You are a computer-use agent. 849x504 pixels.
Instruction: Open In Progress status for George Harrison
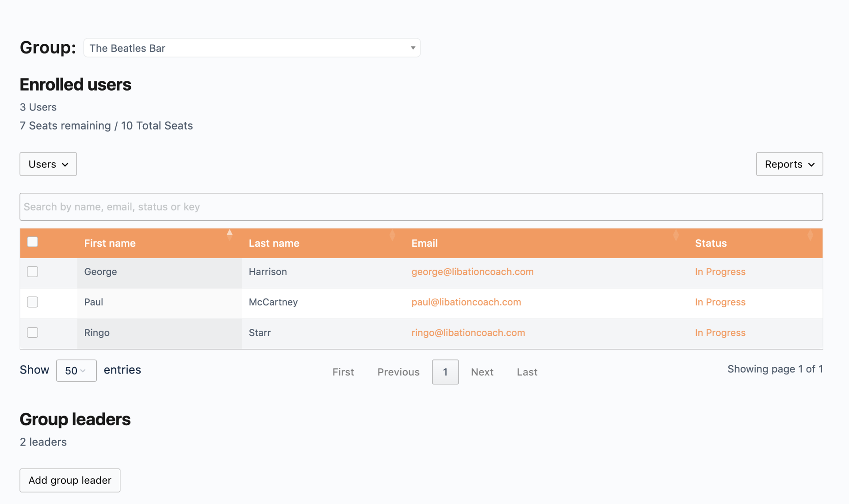(720, 272)
